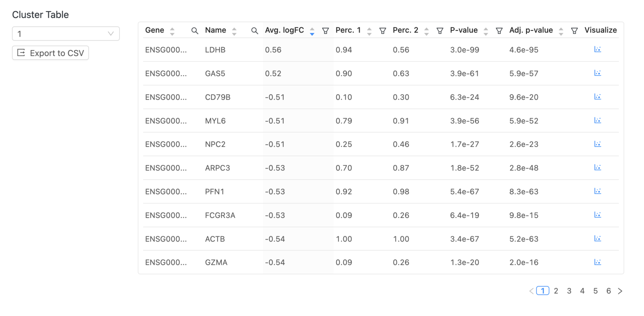The width and height of the screenshot is (644, 316).
Task: Go to page 2 of the table
Action: coord(556,291)
